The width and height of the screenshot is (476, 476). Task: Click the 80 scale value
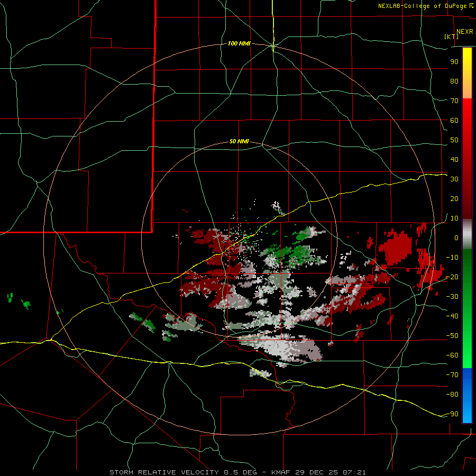click(x=454, y=81)
